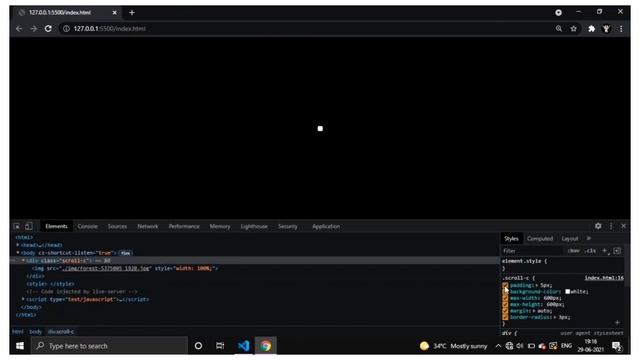The width and height of the screenshot is (640, 360).
Task: Select div.scroll-c in the breadcrumb bar
Action: [x=61, y=331]
